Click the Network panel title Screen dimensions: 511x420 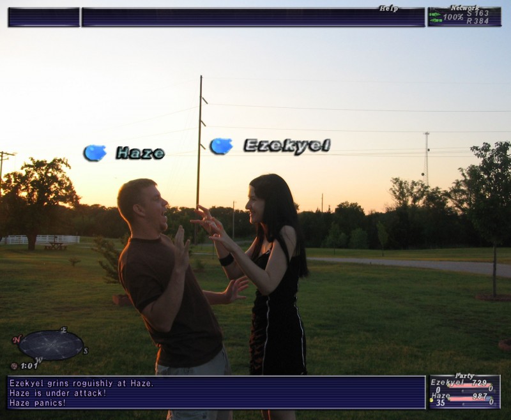pos(464,8)
